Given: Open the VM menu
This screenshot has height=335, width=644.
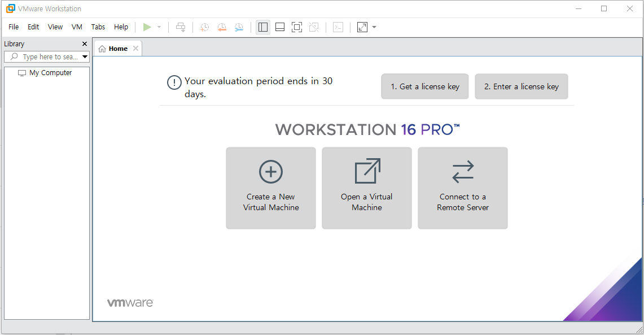Looking at the screenshot, I should [77, 27].
